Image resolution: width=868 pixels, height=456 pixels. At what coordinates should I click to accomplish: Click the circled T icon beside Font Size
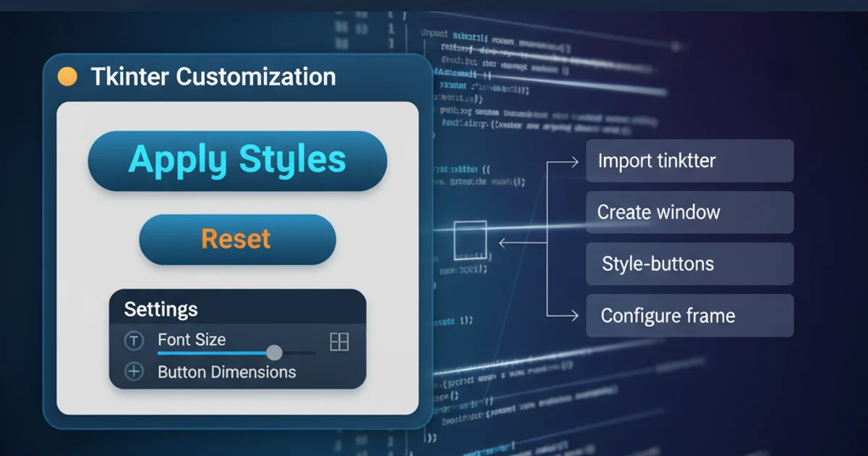(x=134, y=340)
